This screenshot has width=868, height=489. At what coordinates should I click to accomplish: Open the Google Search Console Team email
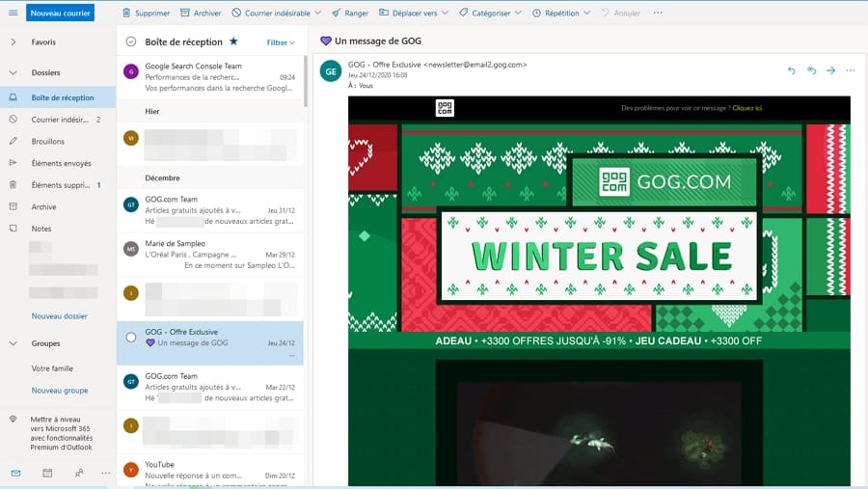coord(210,76)
